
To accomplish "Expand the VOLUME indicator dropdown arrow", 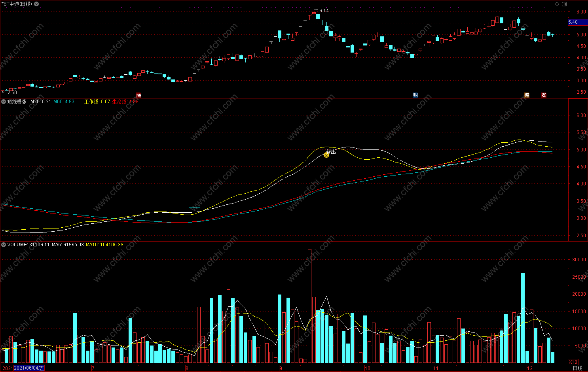I will 4,245.
